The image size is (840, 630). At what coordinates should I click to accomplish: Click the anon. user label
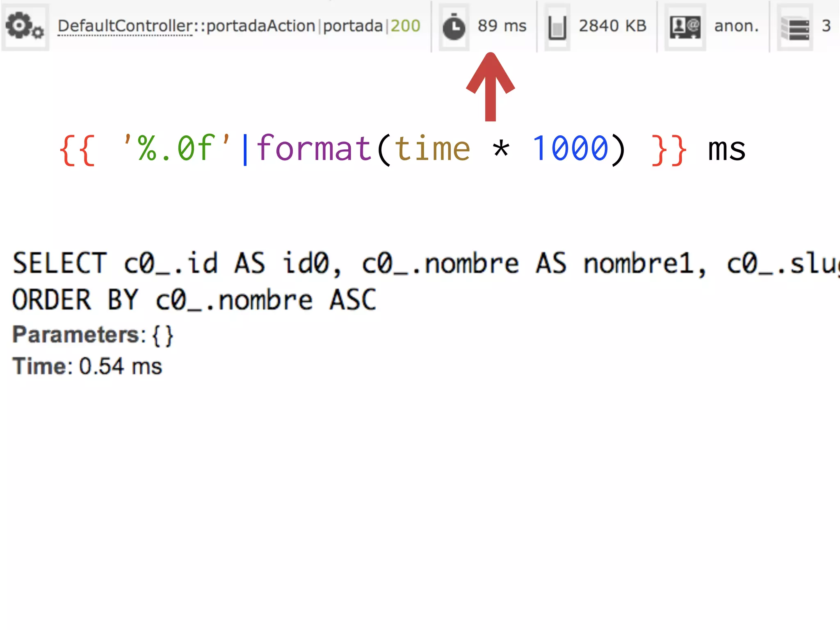pyautogui.click(x=736, y=26)
